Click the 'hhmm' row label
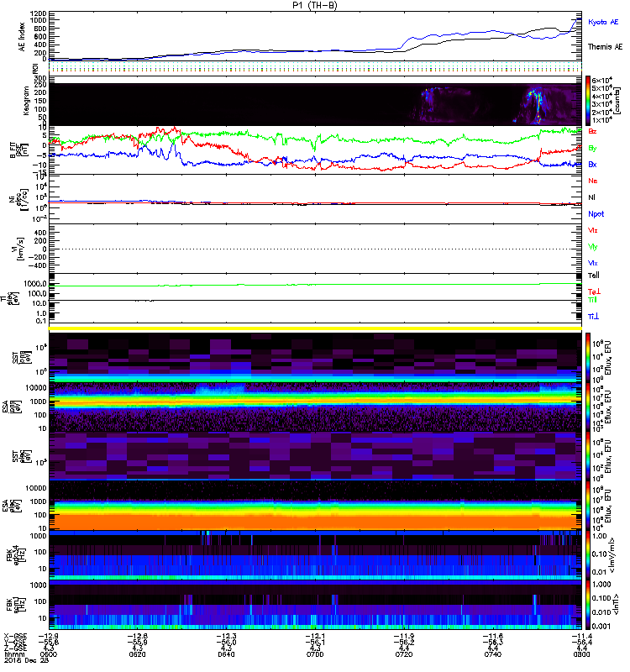Viewport: 630px width, 672px height. (x=14, y=654)
